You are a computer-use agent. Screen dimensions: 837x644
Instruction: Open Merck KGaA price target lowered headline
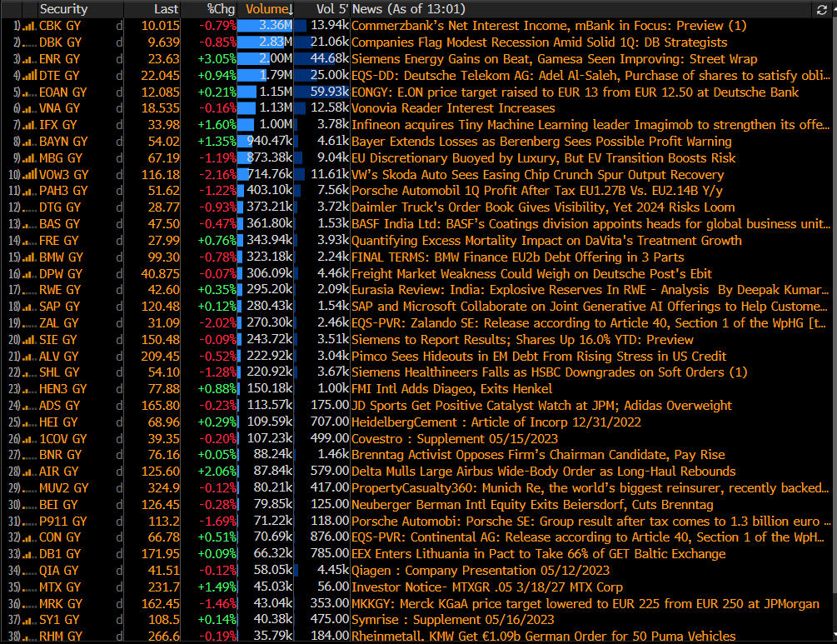(x=585, y=604)
